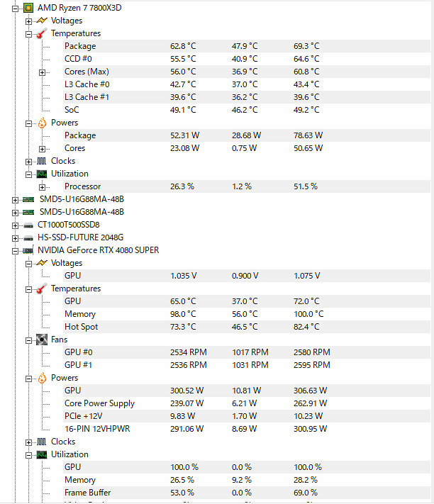Select the GPU Memory temperature row
The width and height of the screenshot is (434, 504).
coord(247,314)
